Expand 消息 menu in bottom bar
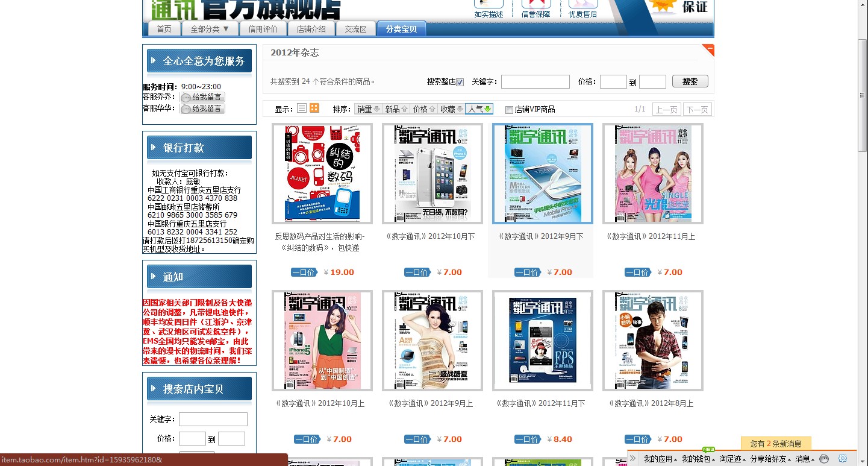The width and height of the screenshot is (868, 466). click(805, 459)
